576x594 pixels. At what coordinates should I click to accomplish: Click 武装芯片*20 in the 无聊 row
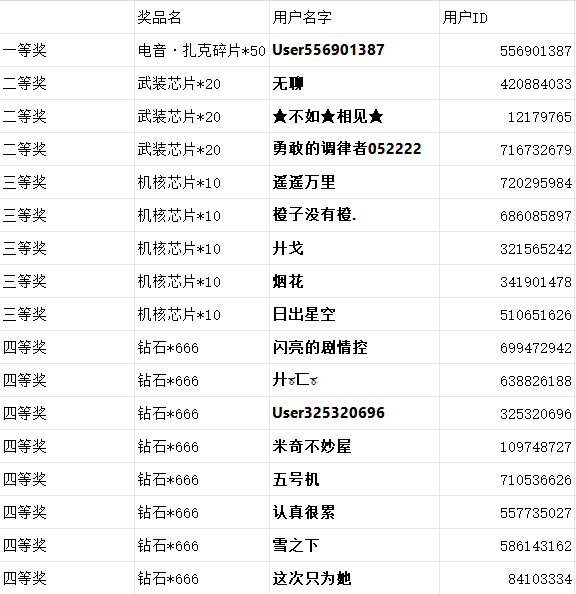(202, 83)
